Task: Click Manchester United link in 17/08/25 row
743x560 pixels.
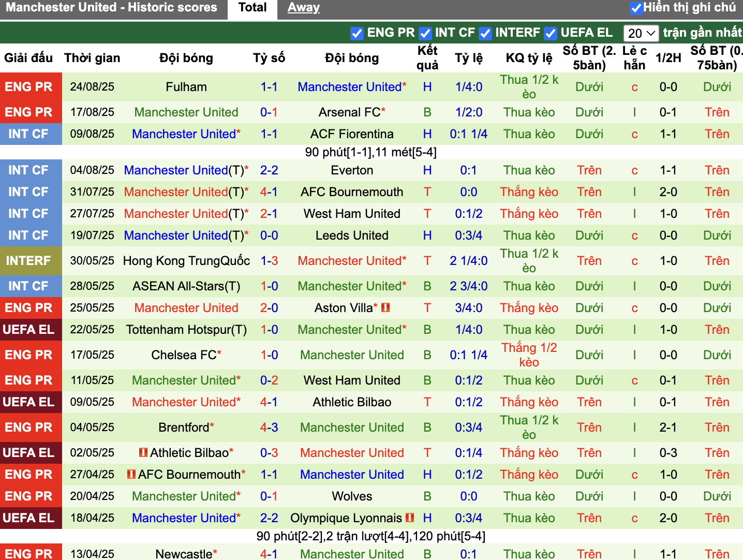Action: [186, 112]
